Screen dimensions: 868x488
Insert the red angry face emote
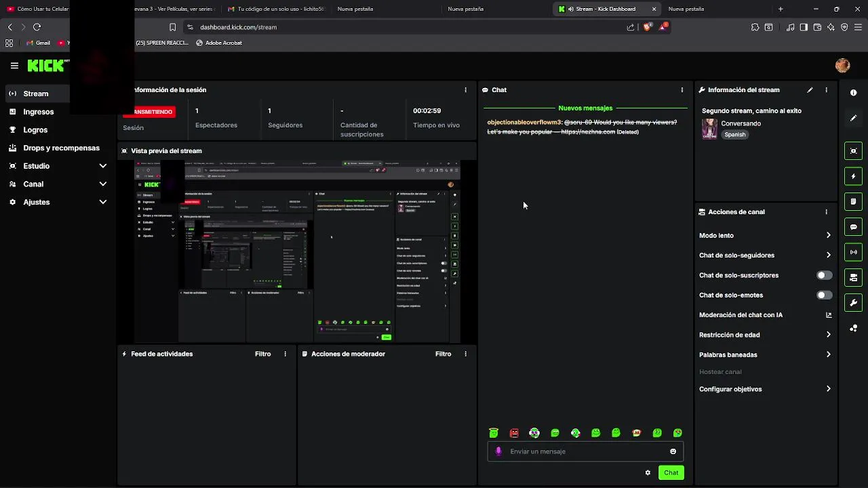coord(514,433)
